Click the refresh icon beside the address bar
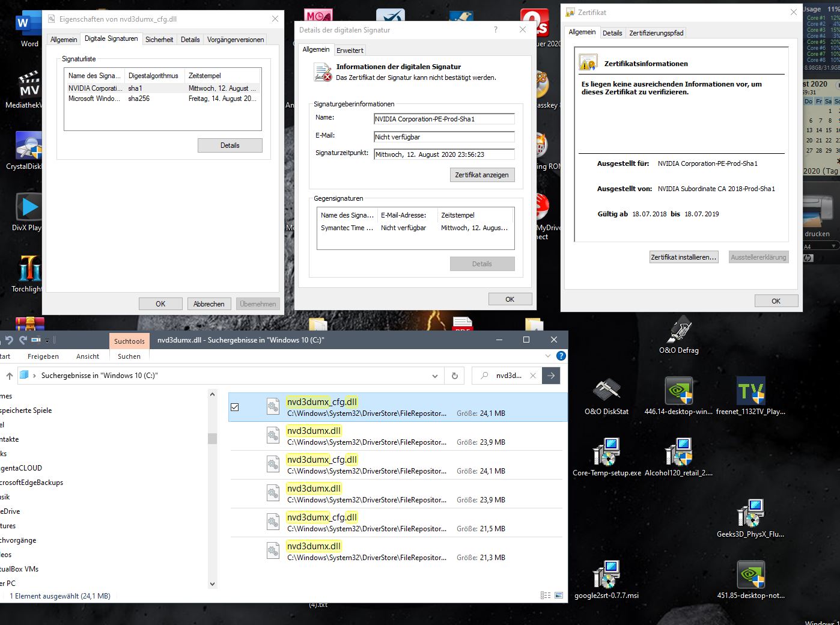 point(455,376)
